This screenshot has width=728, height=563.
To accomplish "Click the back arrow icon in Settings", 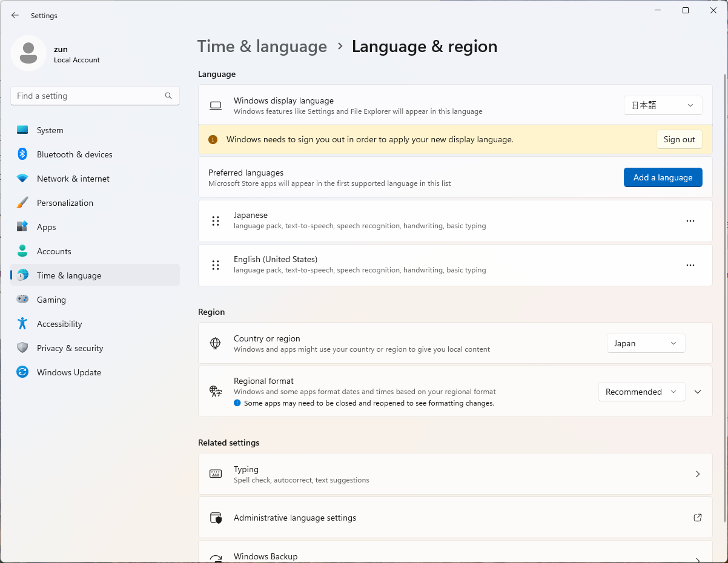I will (x=15, y=15).
